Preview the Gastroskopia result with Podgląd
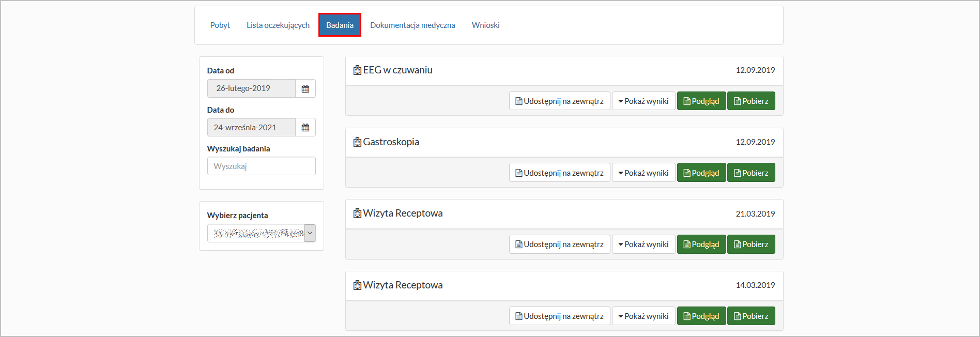The image size is (980, 337). 701,173
